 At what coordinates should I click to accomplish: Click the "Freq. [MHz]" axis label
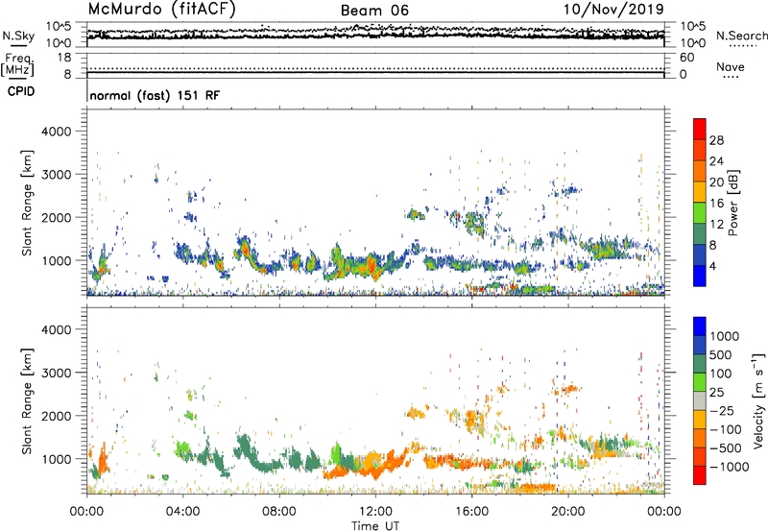point(17,64)
